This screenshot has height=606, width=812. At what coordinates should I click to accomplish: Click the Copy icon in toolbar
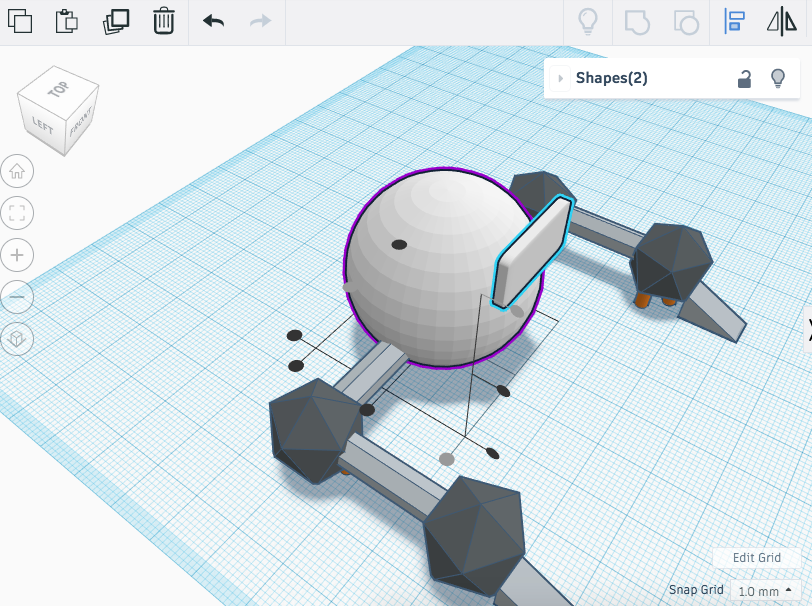click(20, 21)
